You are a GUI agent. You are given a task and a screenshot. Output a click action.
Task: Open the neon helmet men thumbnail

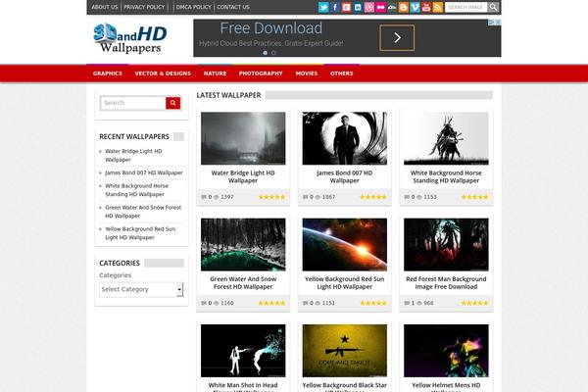tap(446, 351)
